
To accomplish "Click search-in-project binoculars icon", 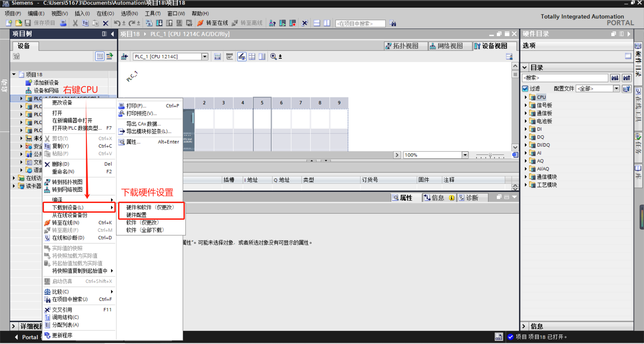I will [x=393, y=23].
